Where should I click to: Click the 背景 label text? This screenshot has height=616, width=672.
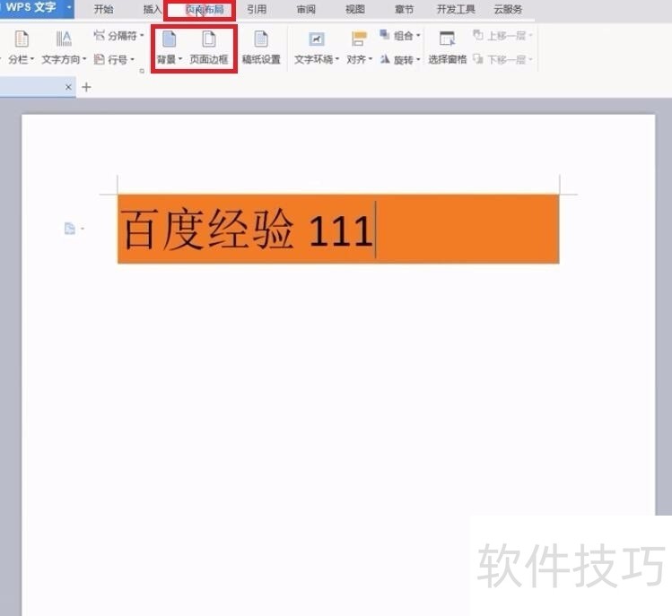click(166, 59)
